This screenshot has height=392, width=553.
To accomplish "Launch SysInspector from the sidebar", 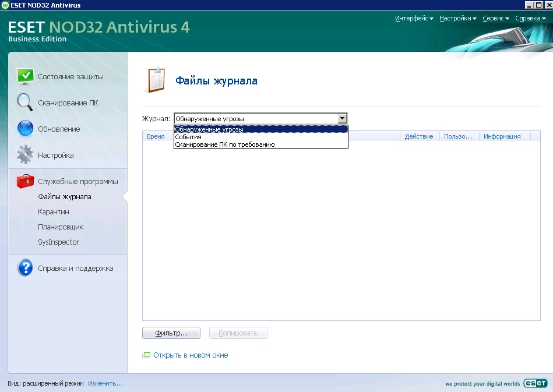I will click(x=58, y=242).
